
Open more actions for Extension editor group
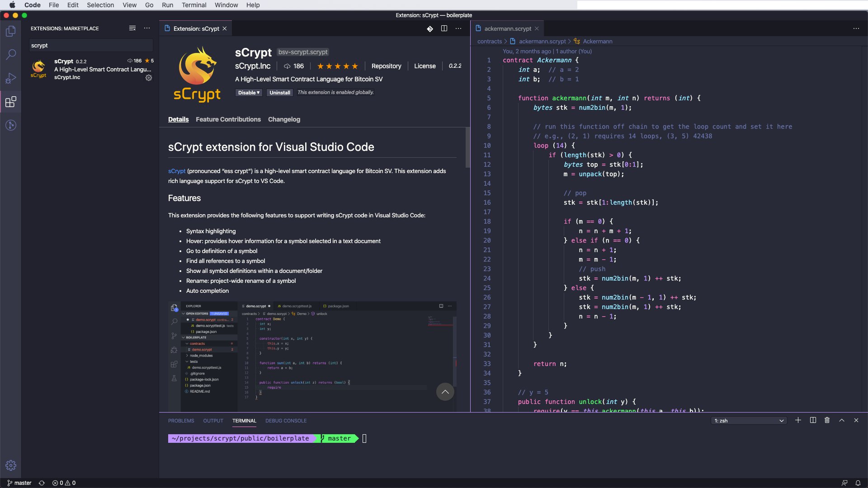pyautogui.click(x=458, y=28)
